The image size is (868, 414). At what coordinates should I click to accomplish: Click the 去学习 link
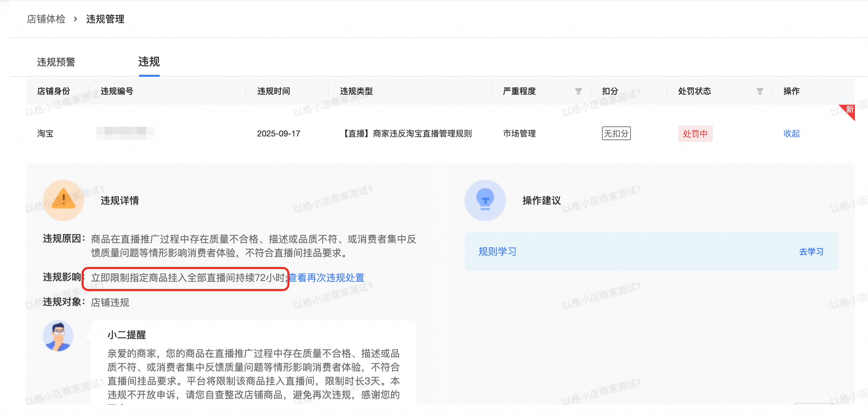(x=811, y=251)
